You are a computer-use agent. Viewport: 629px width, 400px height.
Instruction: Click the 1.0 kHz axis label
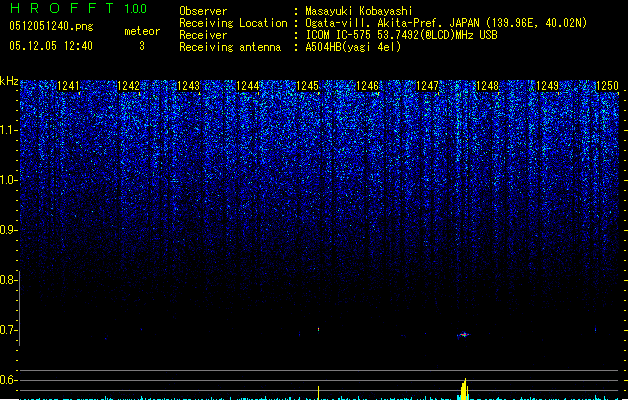(x=8, y=180)
